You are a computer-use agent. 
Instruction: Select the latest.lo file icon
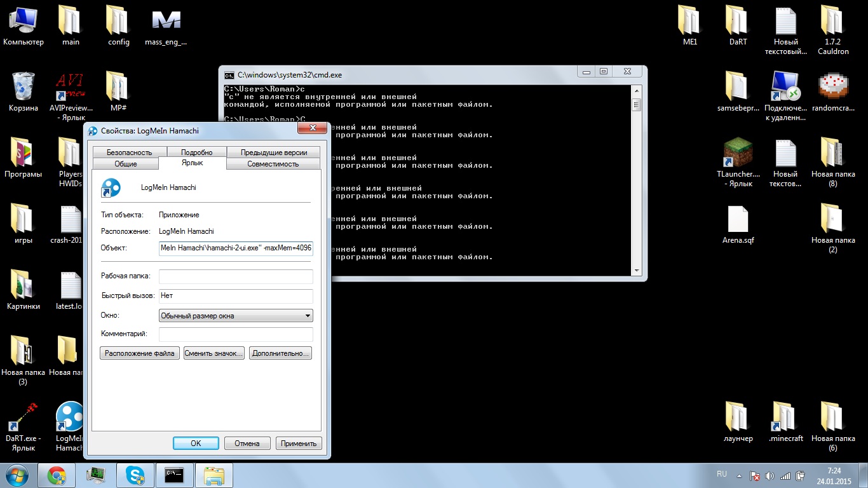69,290
